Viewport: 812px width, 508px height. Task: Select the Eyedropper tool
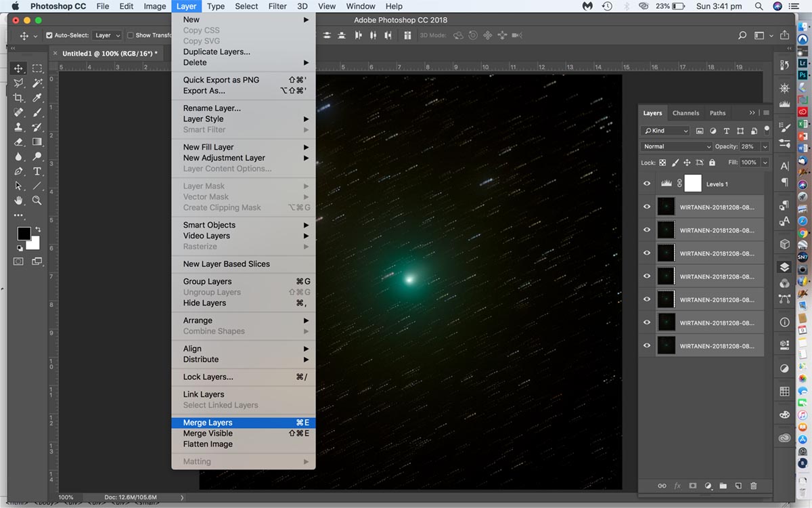(x=37, y=98)
